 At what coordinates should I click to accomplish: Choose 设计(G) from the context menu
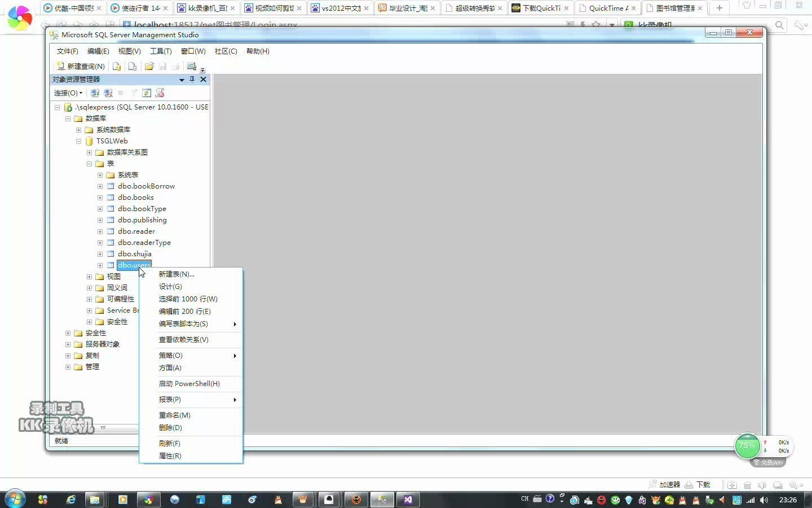(171, 287)
